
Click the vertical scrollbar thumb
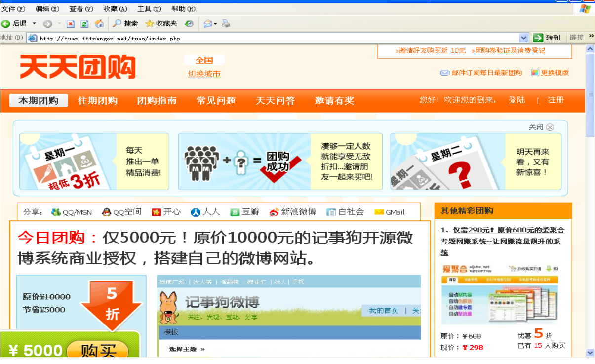click(x=590, y=95)
